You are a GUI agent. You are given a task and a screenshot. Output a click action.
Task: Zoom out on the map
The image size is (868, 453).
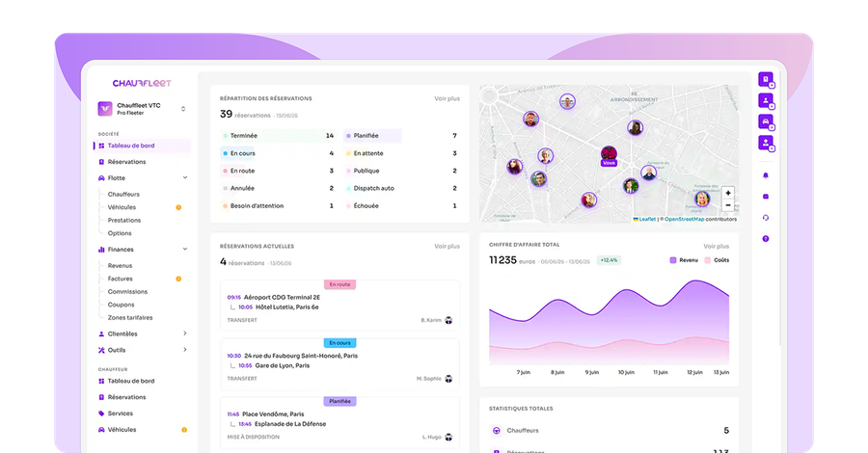tap(728, 205)
